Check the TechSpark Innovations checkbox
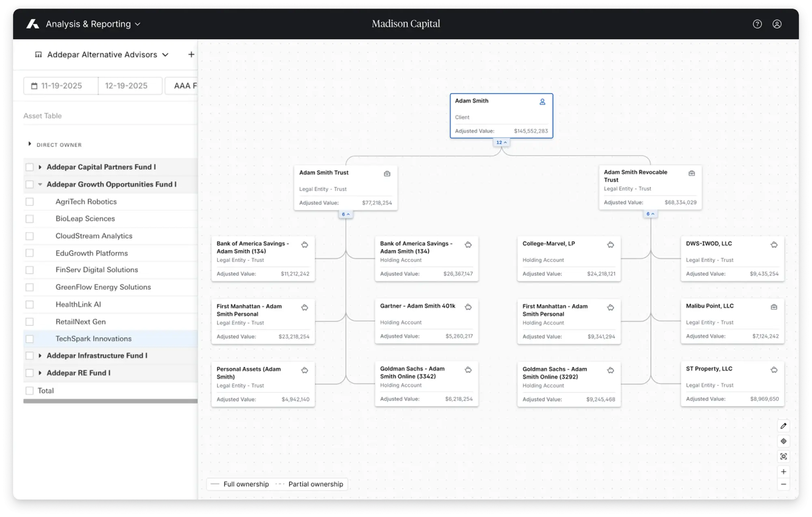The width and height of the screenshot is (812, 517). pos(29,339)
